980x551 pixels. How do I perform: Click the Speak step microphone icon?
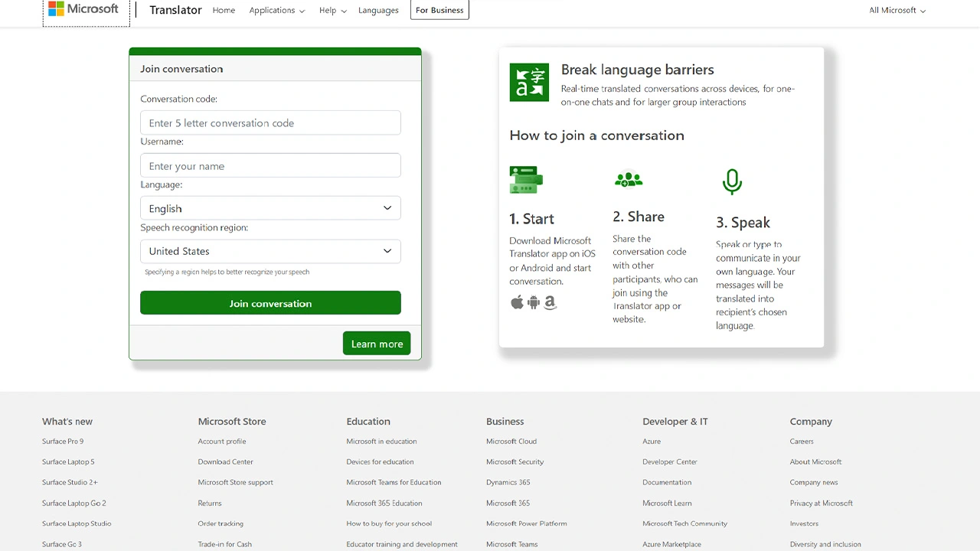pyautogui.click(x=732, y=181)
